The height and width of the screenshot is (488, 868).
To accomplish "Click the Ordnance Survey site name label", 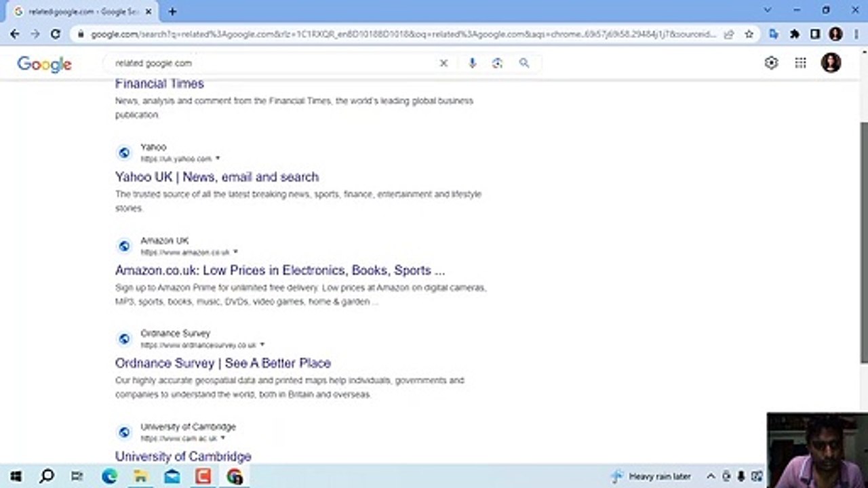I will (x=175, y=333).
